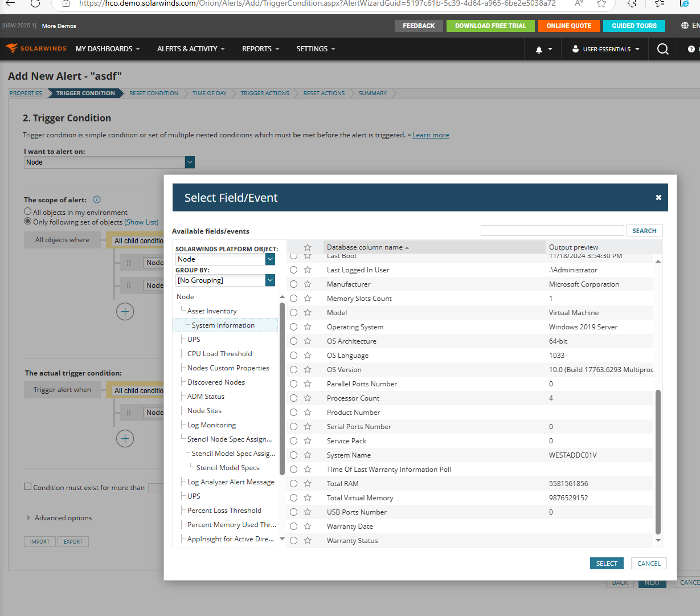Viewport: 700px width, 616px height.
Task: Click the browser favorites star icon
Action: click(601, 3)
